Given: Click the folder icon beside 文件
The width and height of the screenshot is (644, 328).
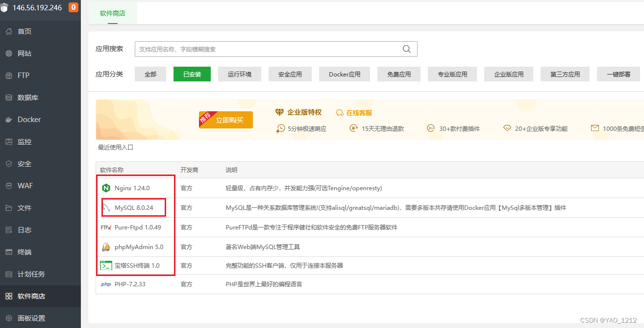Looking at the screenshot, I should tap(9, 208).
